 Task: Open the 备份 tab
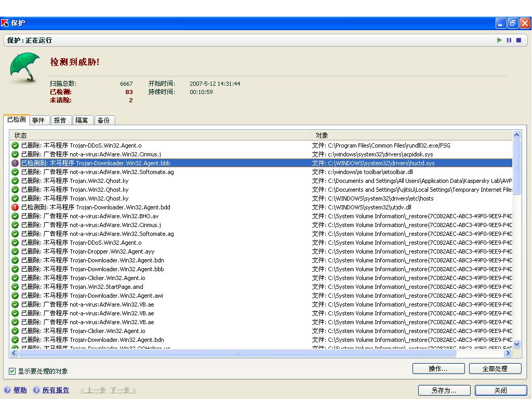point(104,120)
